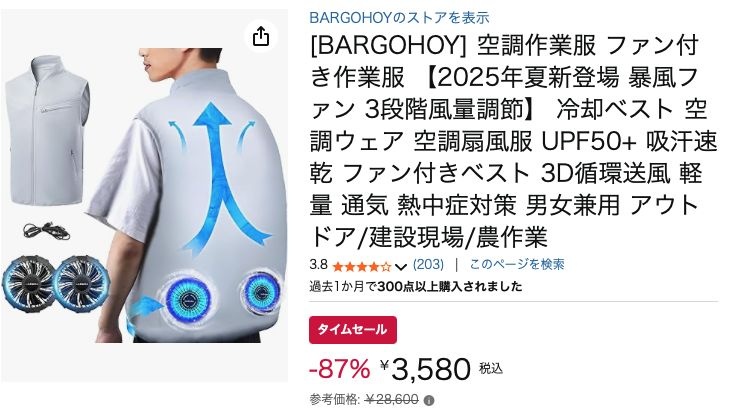Click the USB cable in product image
The width and height of the screenshot is (738, 412).
tap(46, 231)
